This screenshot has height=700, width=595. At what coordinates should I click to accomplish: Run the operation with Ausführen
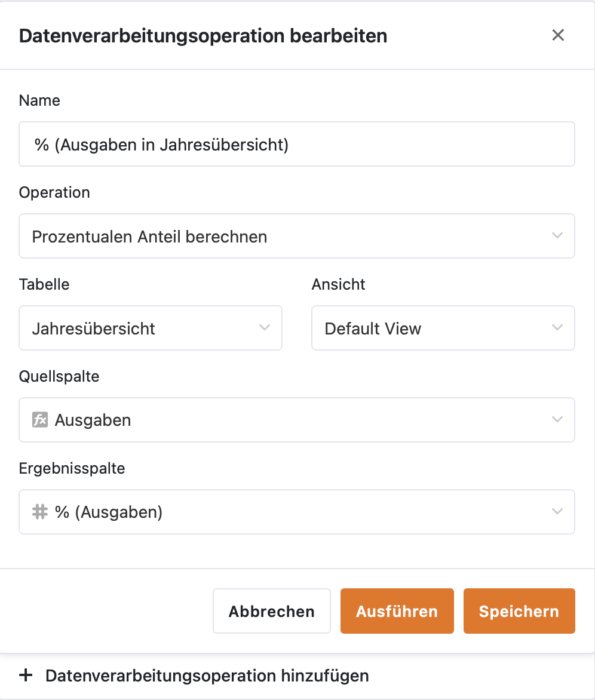point(397,611)
